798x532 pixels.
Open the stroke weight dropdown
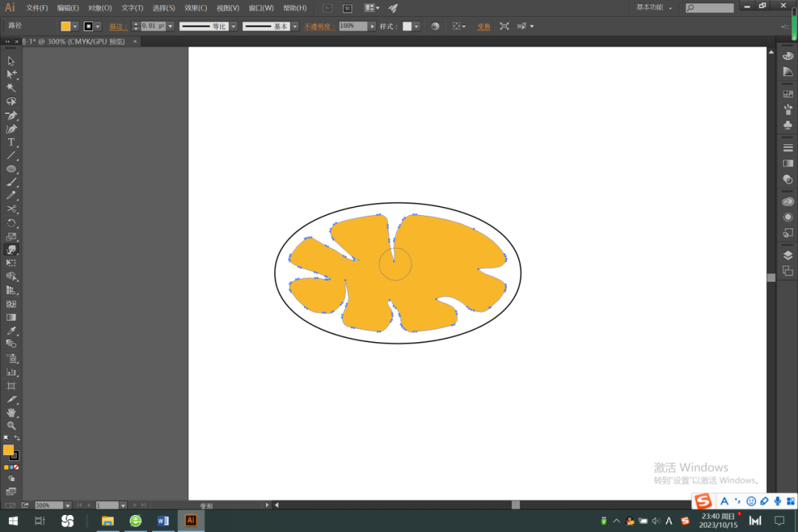pyautogui.click(x=170, y=26)
